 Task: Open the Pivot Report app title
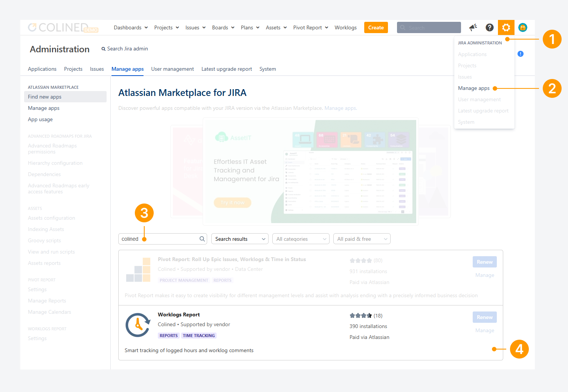click(232, 259)
